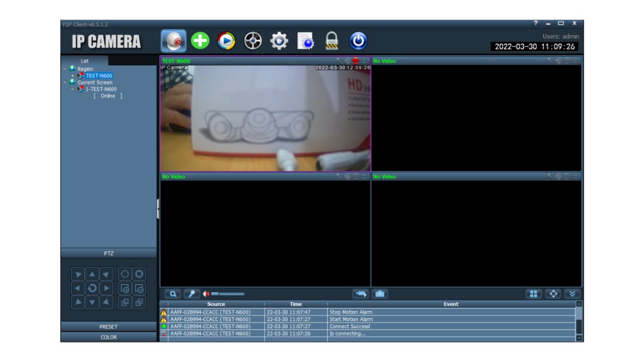Click the green plus add device icon
This screenshot has width=644, height=362.
[x=200, y=41]
